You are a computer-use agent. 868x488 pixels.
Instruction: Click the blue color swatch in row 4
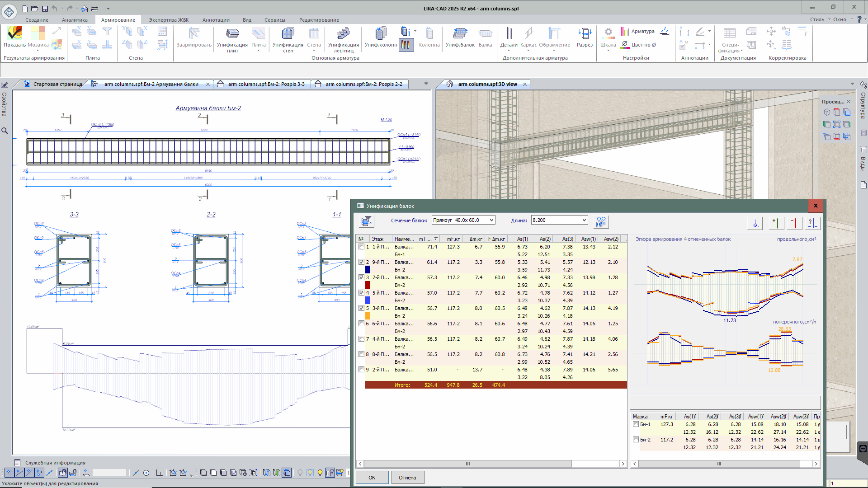click(368, 300)
